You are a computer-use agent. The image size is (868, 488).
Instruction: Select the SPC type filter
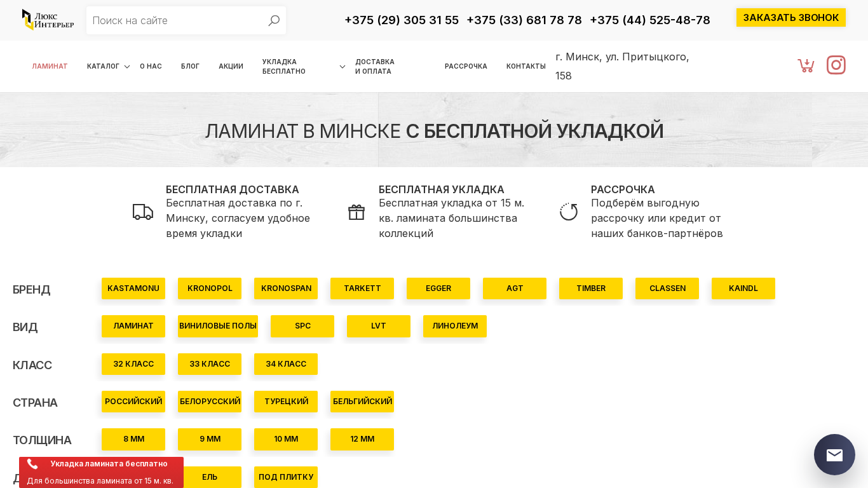point(302,326)
